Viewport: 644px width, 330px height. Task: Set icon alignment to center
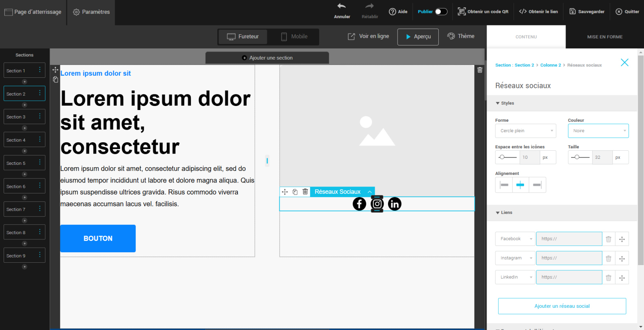tap(520, 185)
